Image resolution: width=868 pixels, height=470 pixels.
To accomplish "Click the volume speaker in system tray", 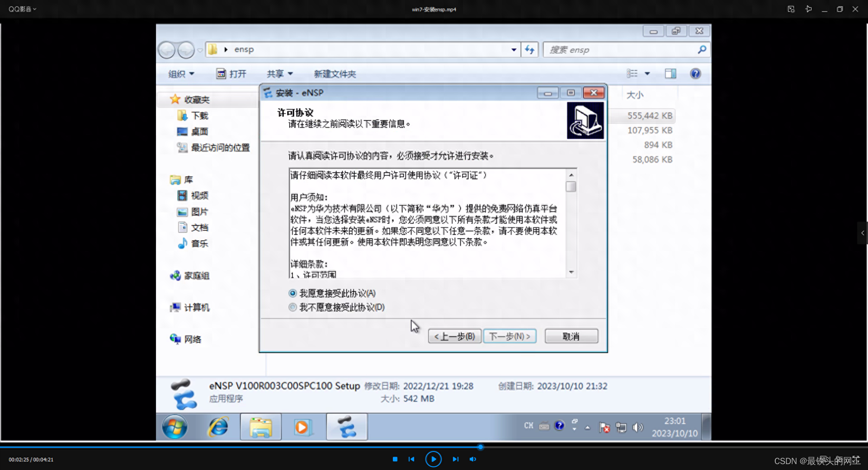I will click(x=637, y=427).
